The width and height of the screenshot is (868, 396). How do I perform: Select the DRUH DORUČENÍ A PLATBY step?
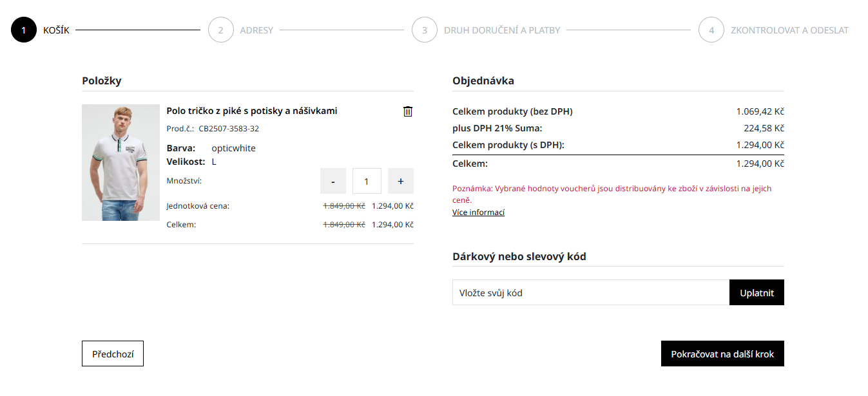click(x=502, y=30)
